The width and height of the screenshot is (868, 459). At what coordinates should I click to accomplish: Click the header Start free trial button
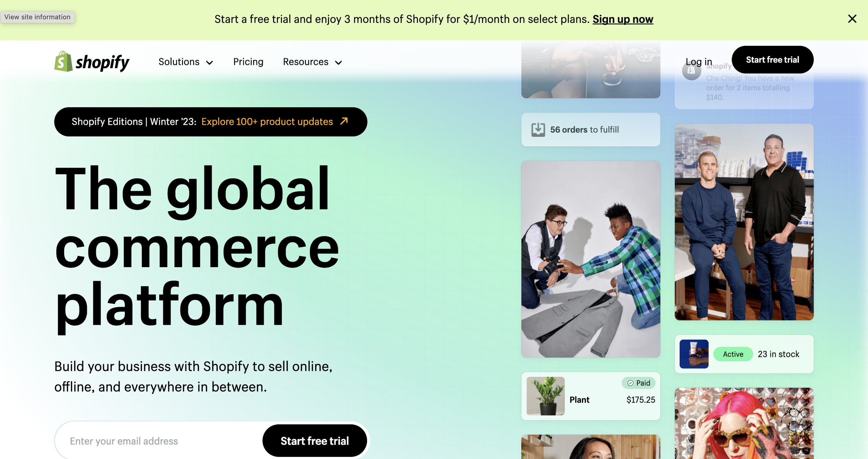pyautogui.click(x=773, y=60)
